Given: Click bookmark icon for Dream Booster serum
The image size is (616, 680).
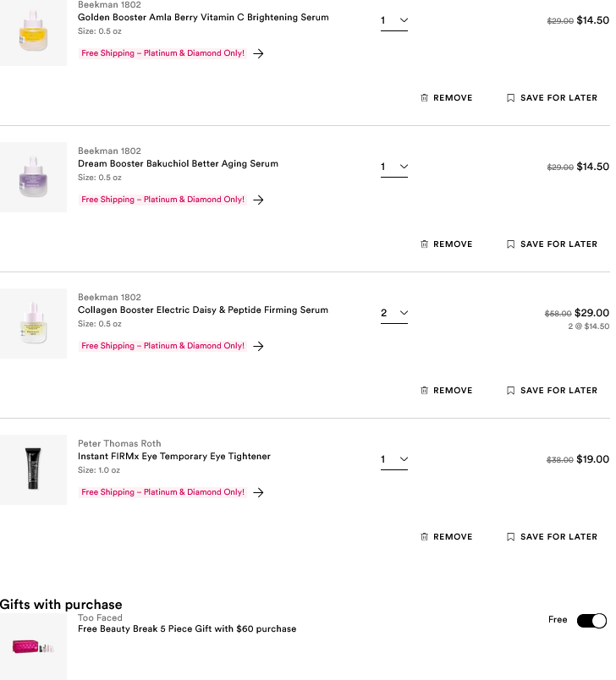Looking at the screenshot, I should 510,244.
